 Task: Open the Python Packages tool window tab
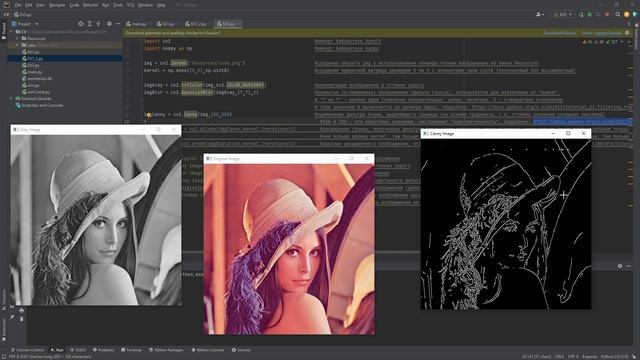(166, 350)
